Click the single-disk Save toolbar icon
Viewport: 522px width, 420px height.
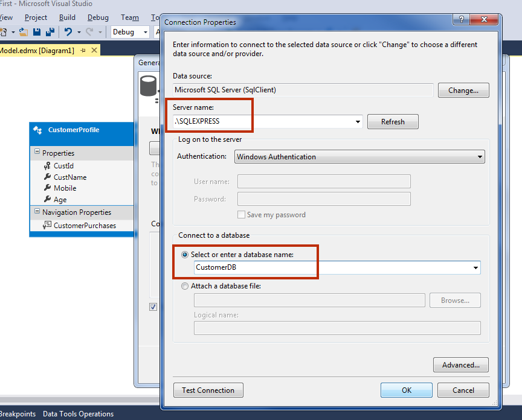(x=37, y=32)
